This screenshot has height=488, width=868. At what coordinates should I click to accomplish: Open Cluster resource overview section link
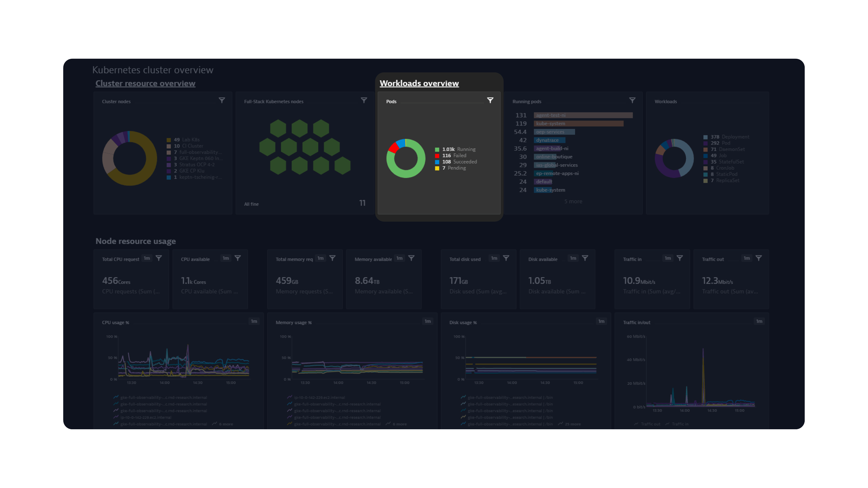[x=145, y=83]
